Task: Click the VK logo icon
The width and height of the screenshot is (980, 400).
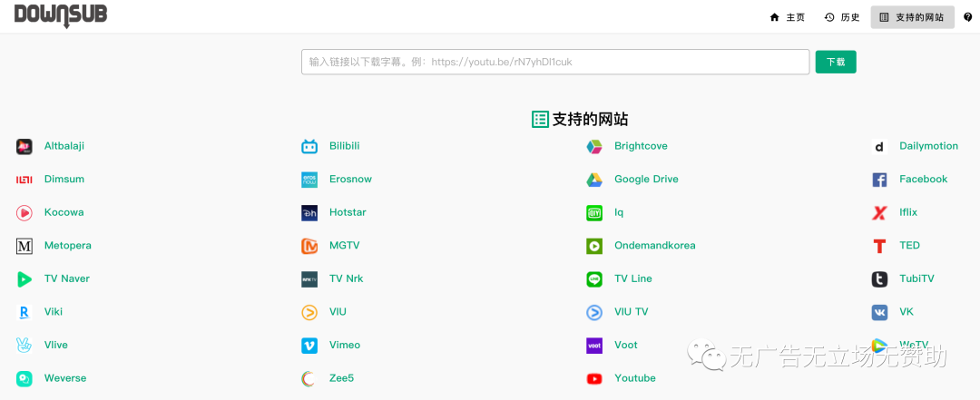Action: (879, 312)
